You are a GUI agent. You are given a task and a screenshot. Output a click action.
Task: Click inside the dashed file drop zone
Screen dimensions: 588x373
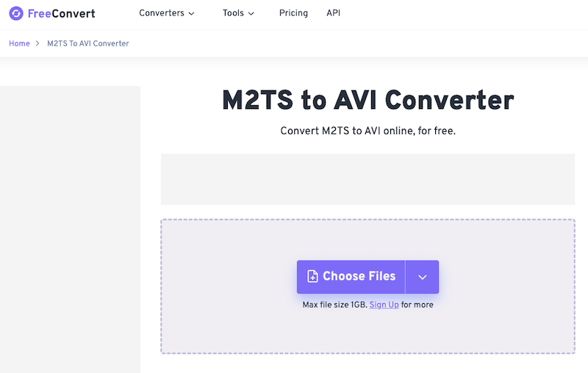(367, 331)
